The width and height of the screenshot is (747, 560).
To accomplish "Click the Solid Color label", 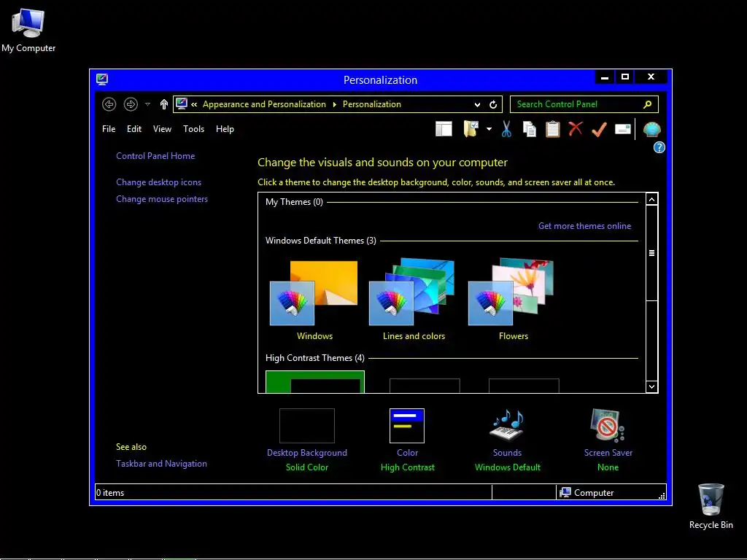I will point(307,467).
